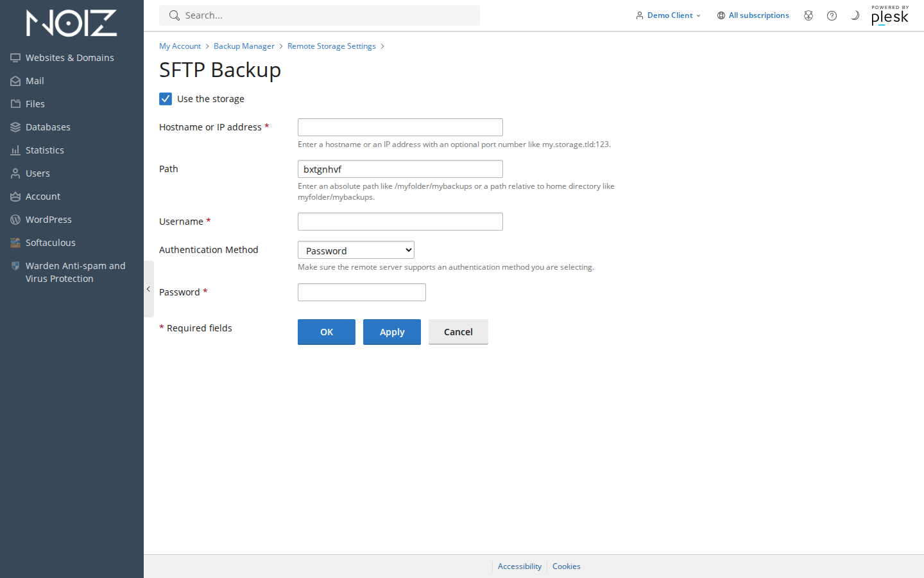Click the Websites & Domains monitor icon
This screenshot has width=924, height=578.
[x=15, y=58]
